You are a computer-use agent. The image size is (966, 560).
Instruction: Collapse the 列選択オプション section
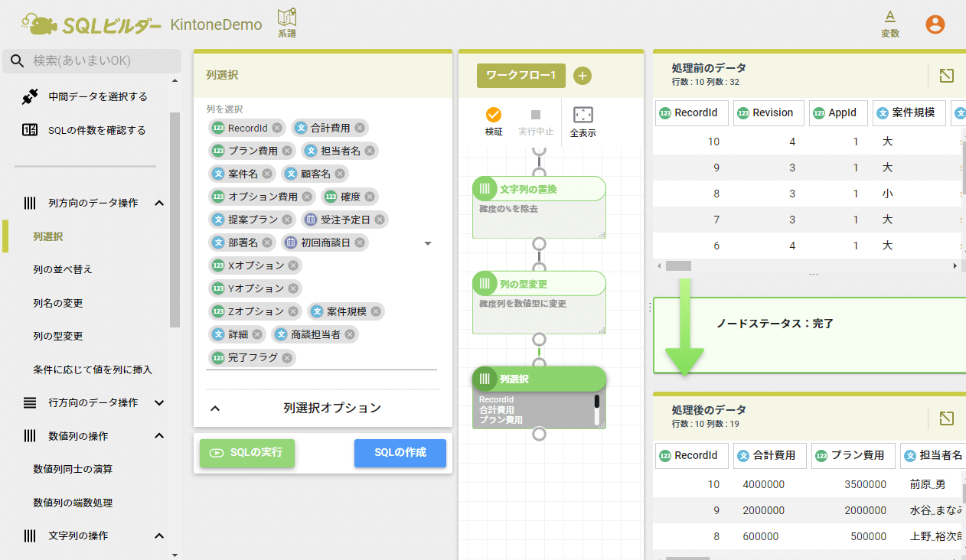[215, 409]
